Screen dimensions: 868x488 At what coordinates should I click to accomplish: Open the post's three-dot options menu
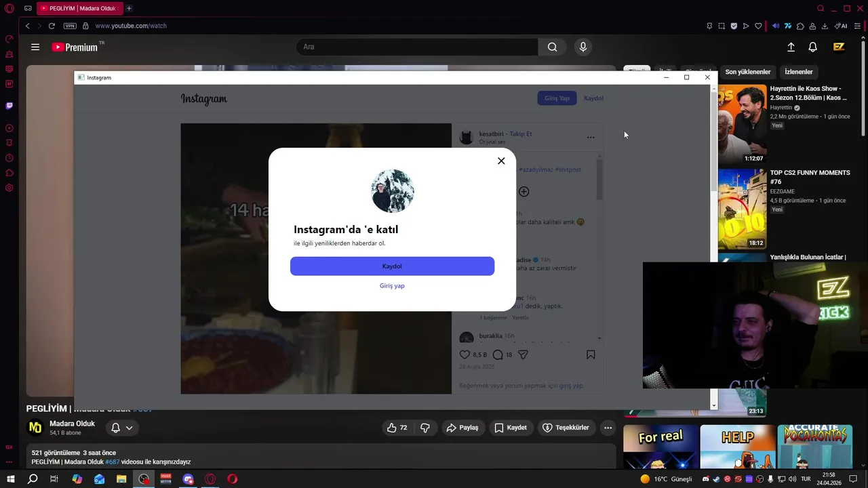(591, 138)
